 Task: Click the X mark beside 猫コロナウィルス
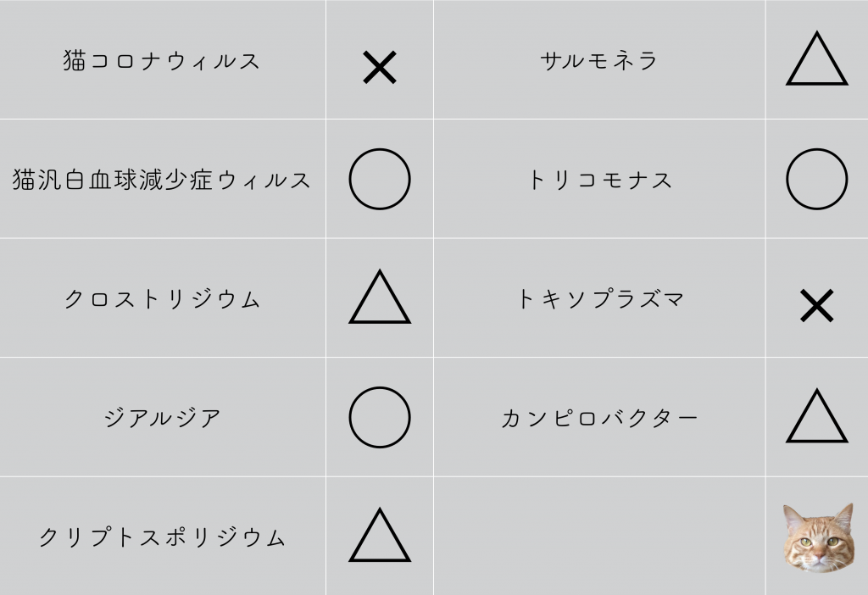pyautogui.click(x=380, y=68)
